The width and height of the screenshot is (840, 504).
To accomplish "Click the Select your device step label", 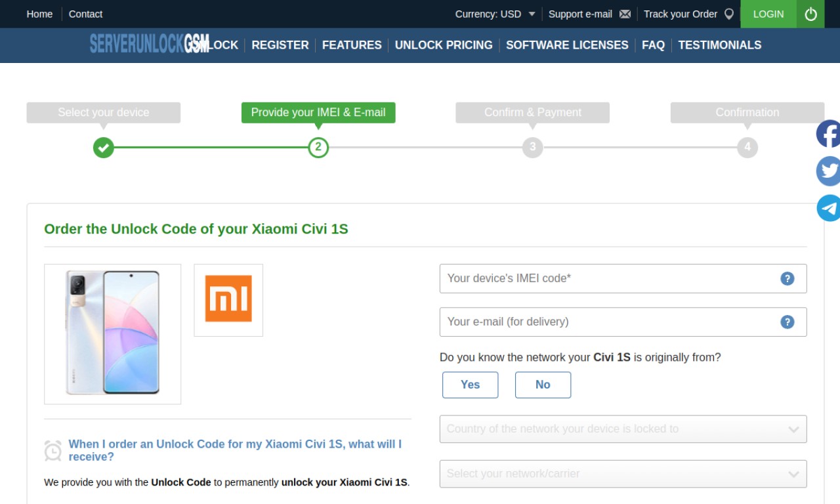I will (104, 112).
